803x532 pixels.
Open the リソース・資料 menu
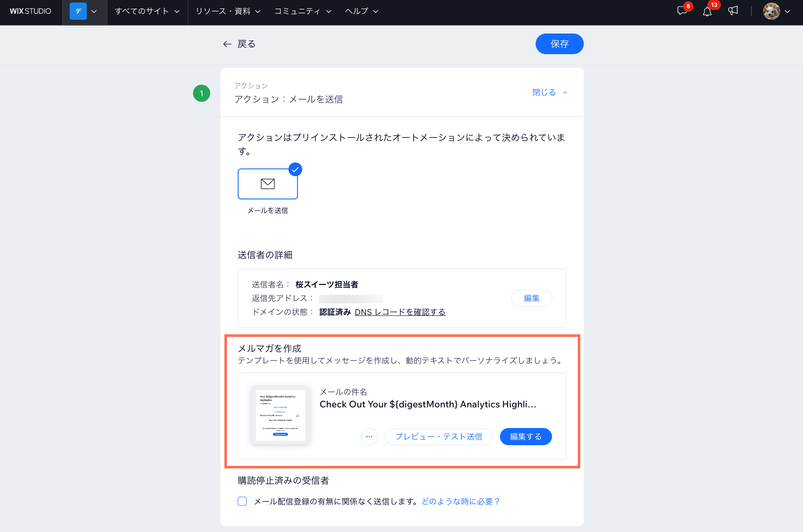coord(228,11)
